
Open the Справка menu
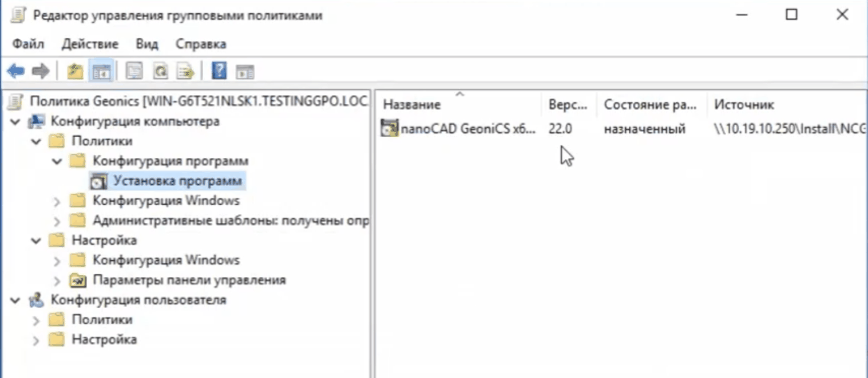pyautogui.click(x=201, y=44)
